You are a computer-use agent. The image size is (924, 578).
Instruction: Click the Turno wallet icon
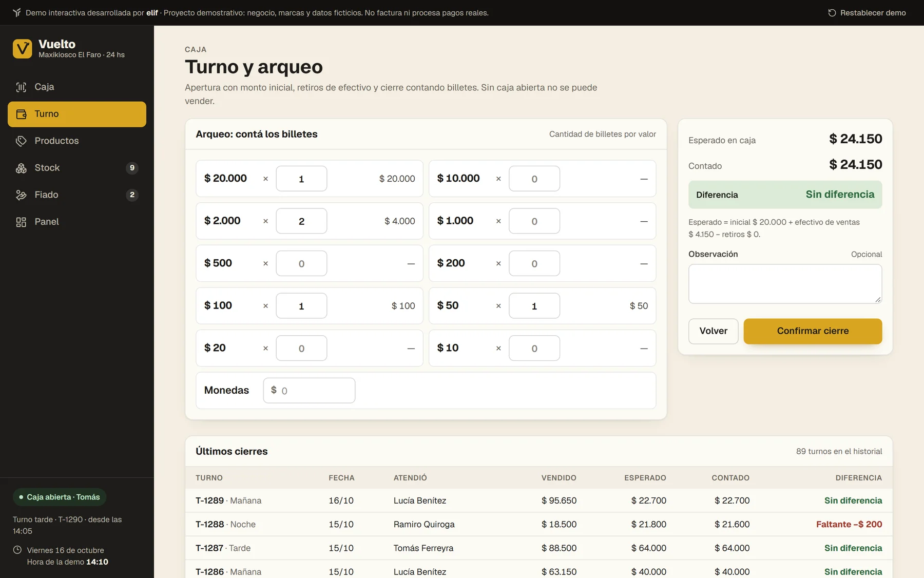(x=21, y=114)
